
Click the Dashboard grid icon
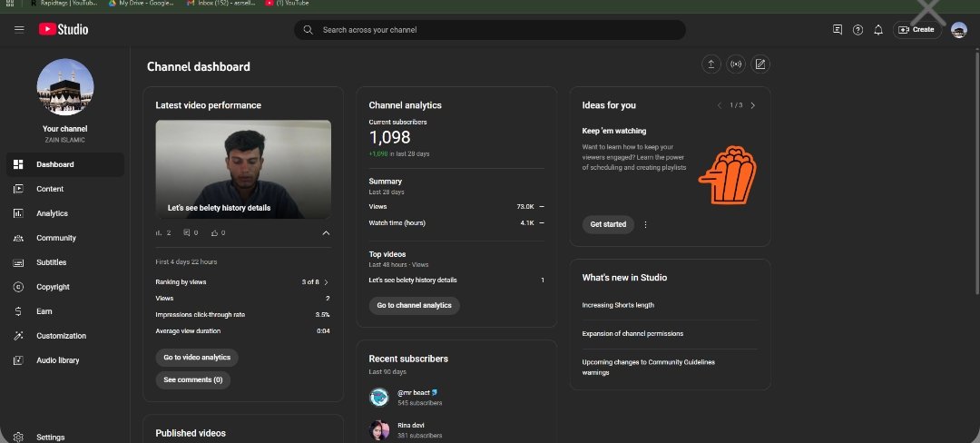pos(18,164)
